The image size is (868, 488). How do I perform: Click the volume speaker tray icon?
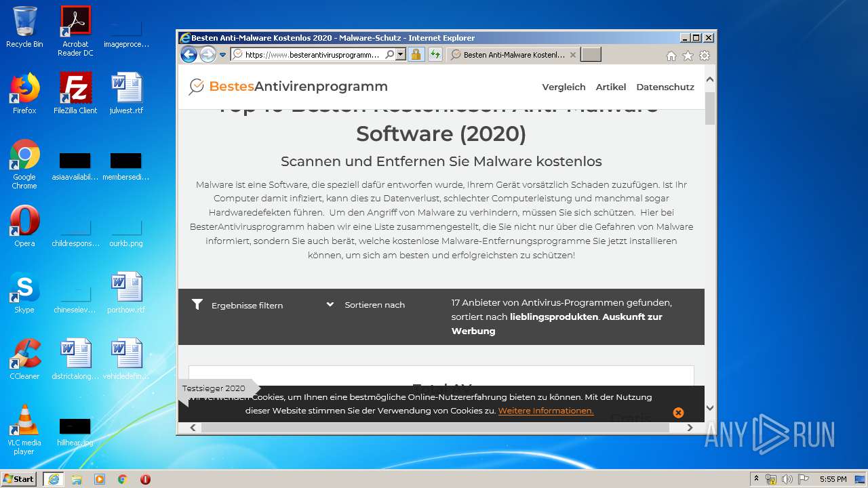click(x=787, y=479)
